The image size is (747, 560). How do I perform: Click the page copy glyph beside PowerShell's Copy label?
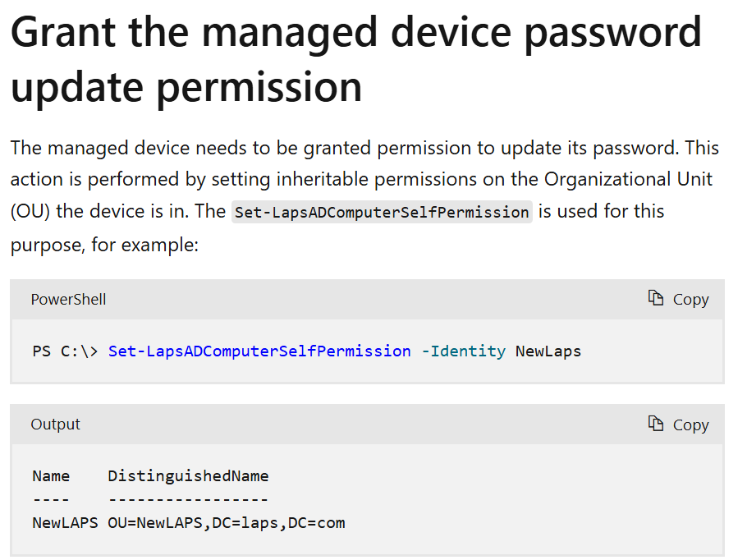click(654, 299)
